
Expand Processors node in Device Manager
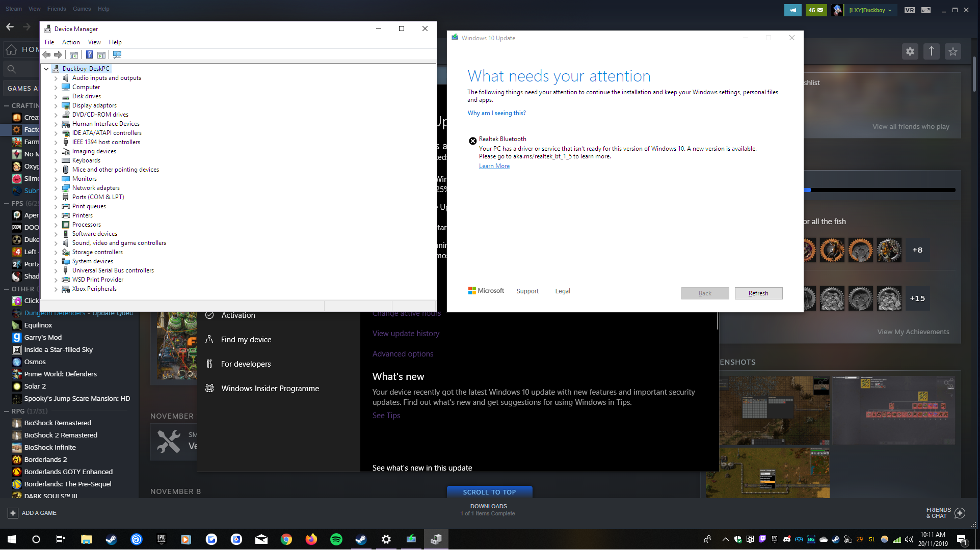(x=56, y=225)
